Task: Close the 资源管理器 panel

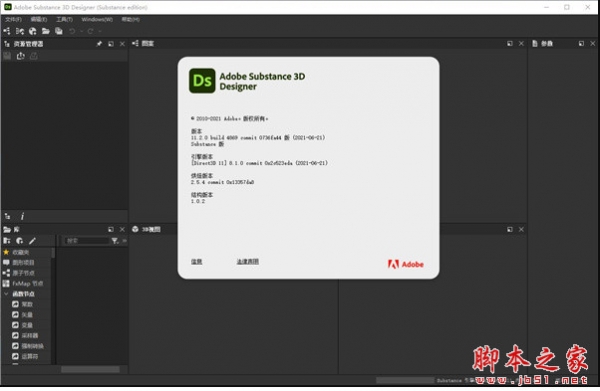Action: pos(122,44)
